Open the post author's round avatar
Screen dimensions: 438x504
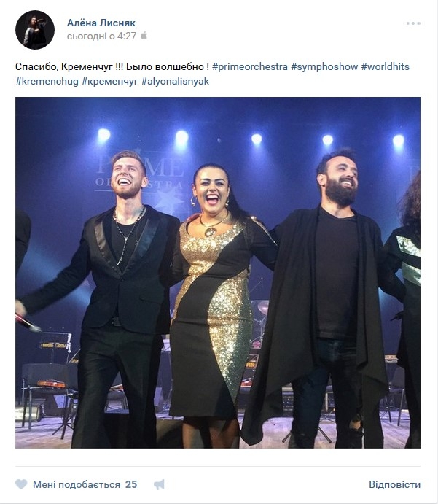pos(35,30)
